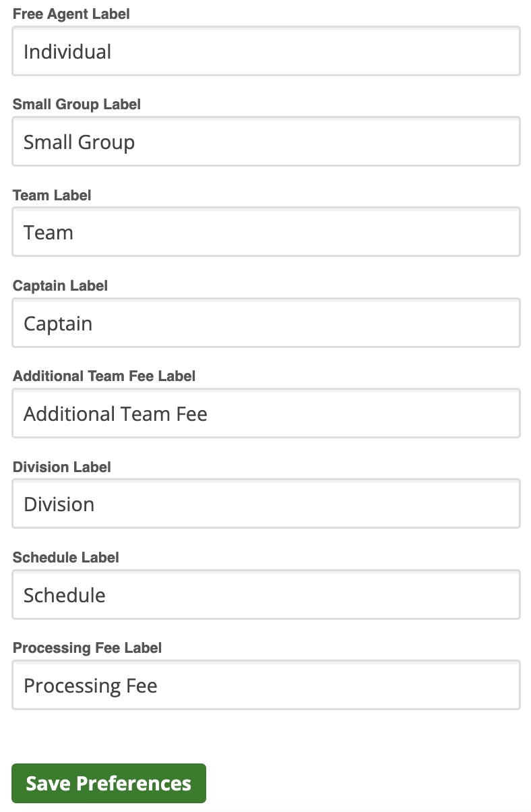Click the 'Captain Label' caption text

(60, 286)
